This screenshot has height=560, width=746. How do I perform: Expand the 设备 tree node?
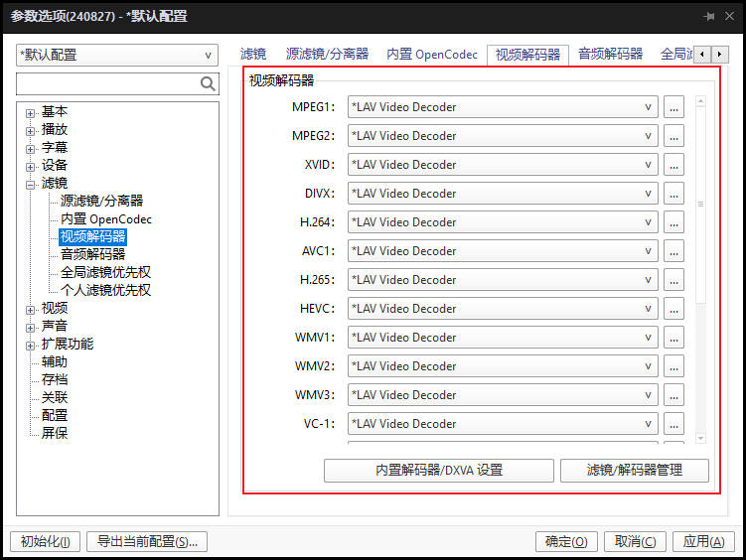[31, 167]
